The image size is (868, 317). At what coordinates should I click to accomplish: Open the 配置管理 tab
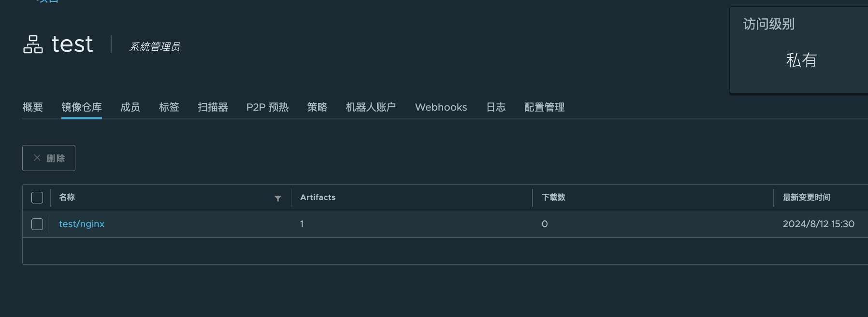(x=544, y=107)
